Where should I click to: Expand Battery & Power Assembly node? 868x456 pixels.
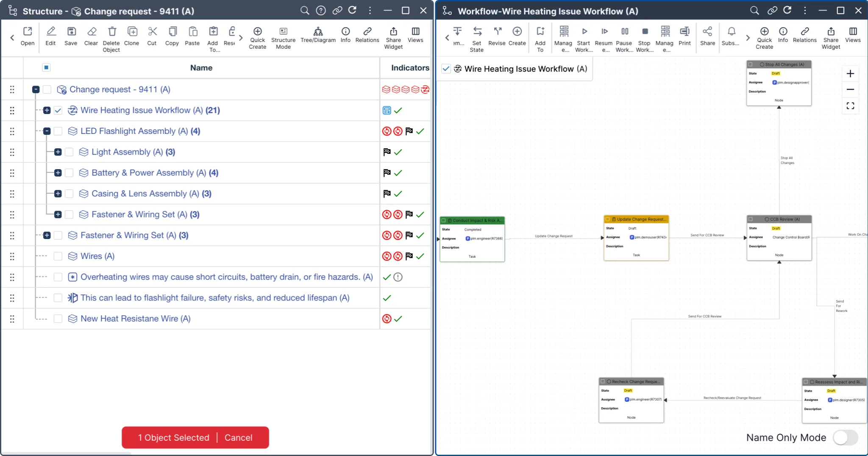point(58,173)
